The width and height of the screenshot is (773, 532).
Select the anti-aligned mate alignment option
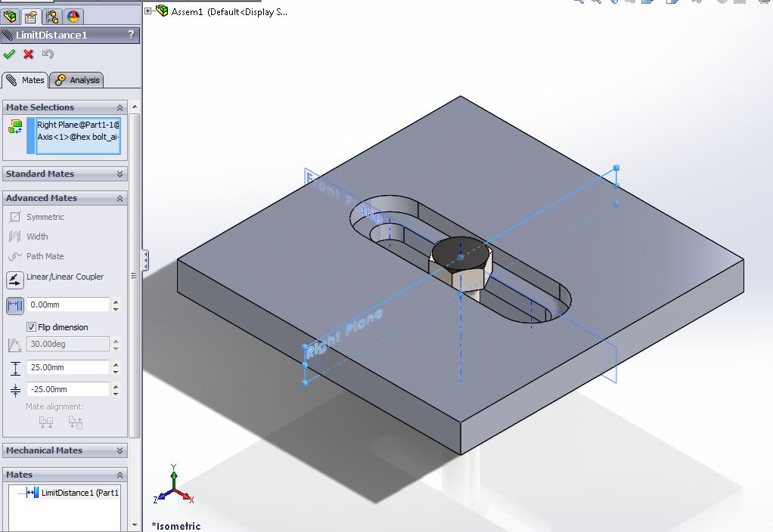pos(75,422)
